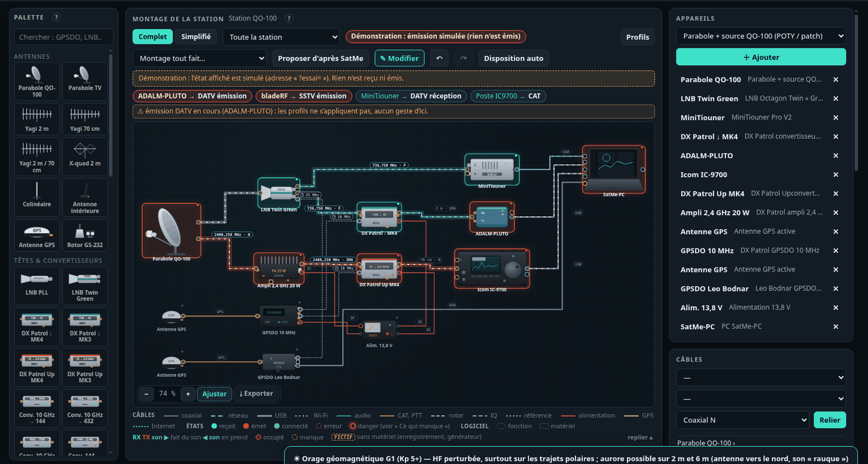Choose the Antenne intérieure palette item
The width and height of the screenshot is (868, 464).
click(85, 198)
